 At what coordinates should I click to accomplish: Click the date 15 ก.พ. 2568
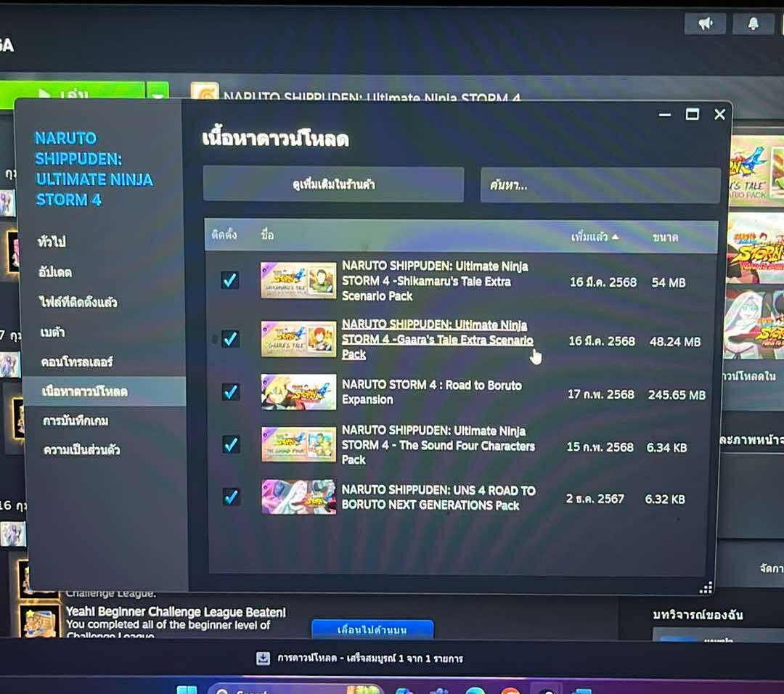pyautogui.click(x=600, y=446)
